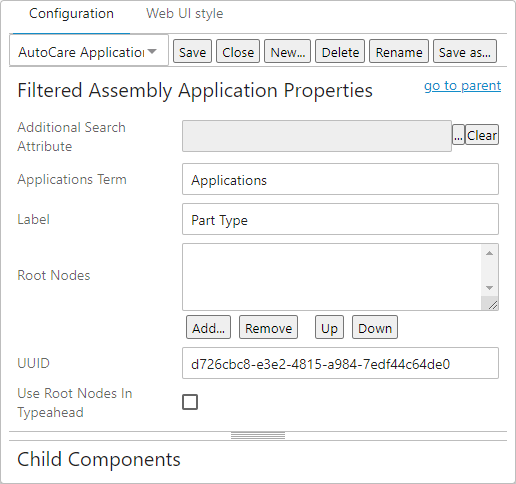
Task: Add a root node with Add...
Action: click(208, 327)
